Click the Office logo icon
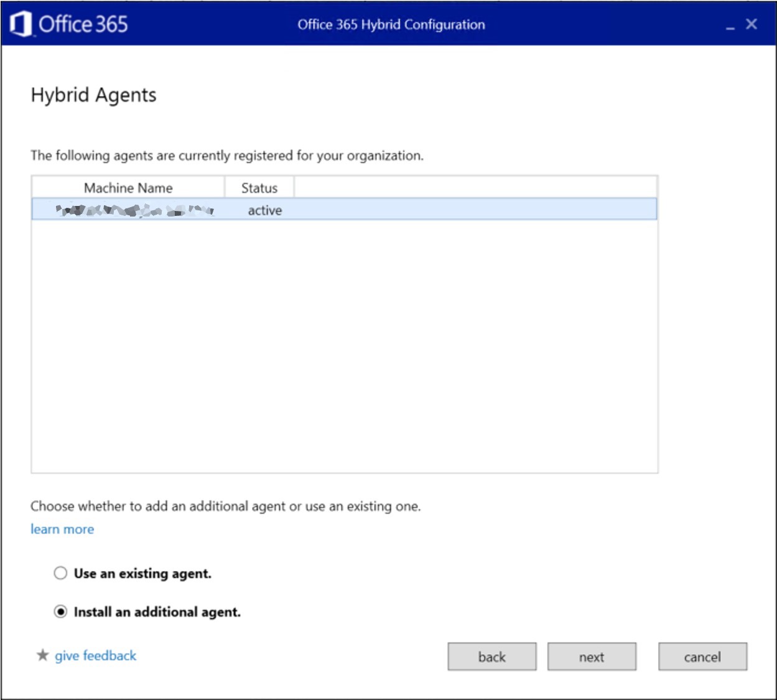 21,24
